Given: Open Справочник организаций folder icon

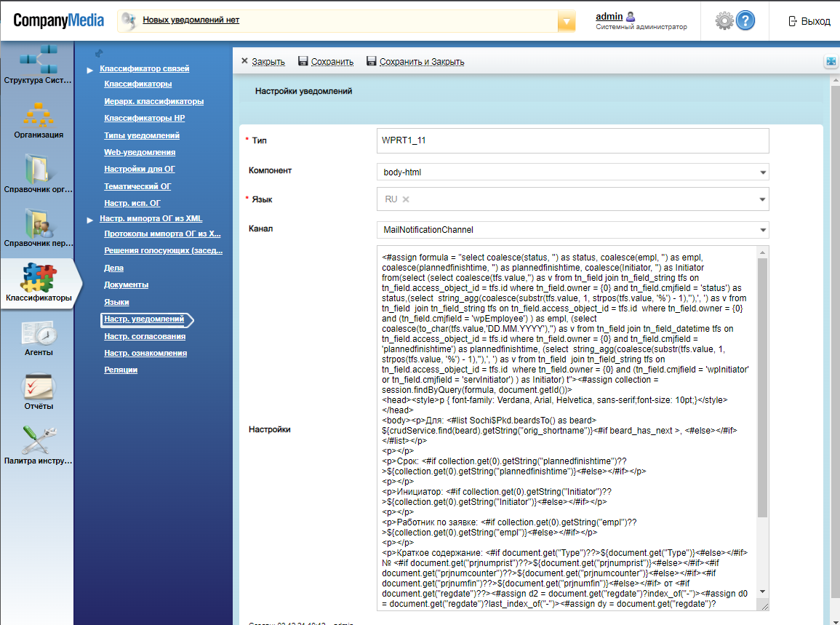Looking at the screenshot, I should (x=38, y=168).
